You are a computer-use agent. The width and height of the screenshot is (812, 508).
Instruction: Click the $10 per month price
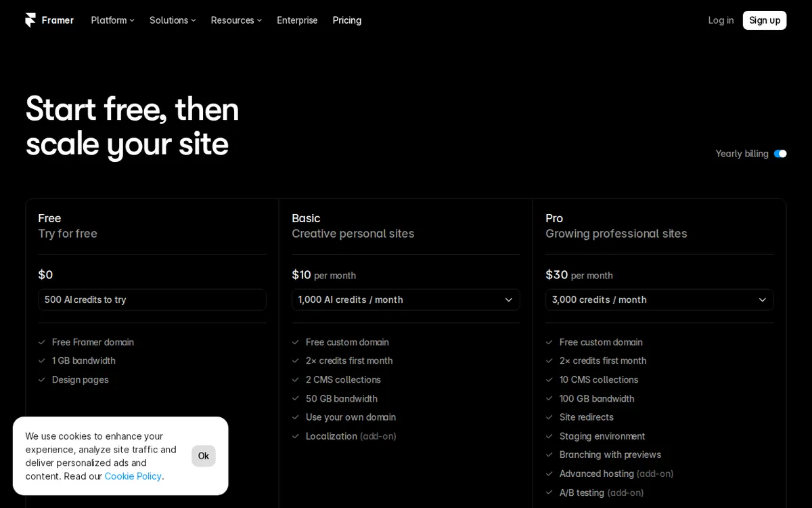tap(323, 275)
